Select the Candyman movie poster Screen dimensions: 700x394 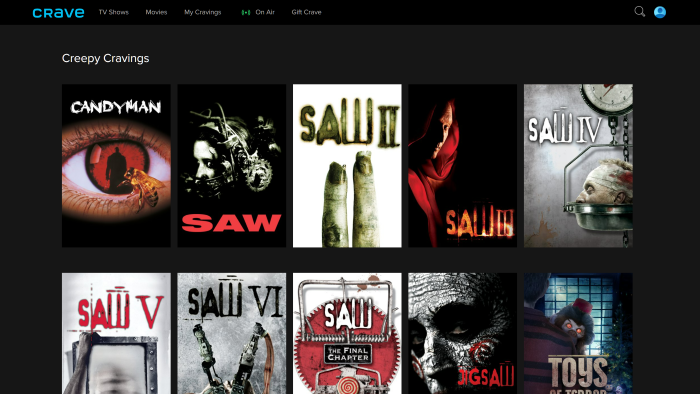[116, 166]
